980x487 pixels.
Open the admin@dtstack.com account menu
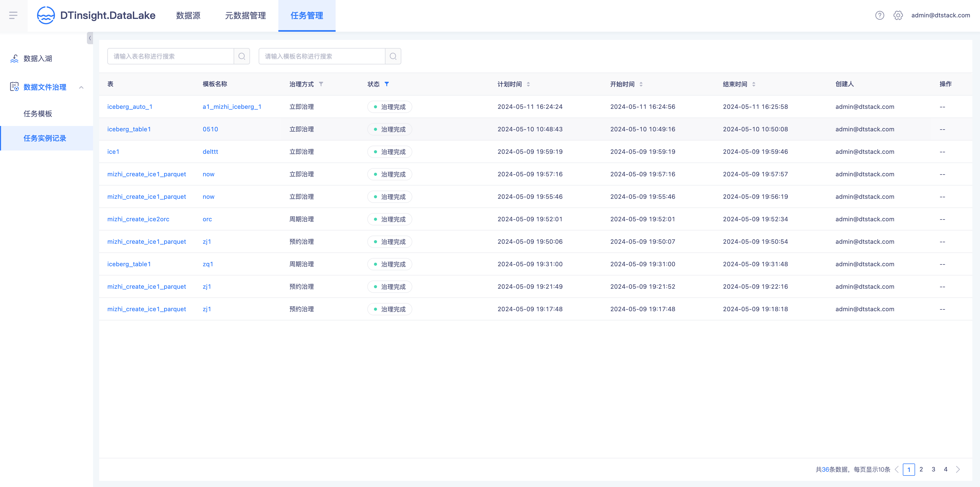tap(940, 15)
